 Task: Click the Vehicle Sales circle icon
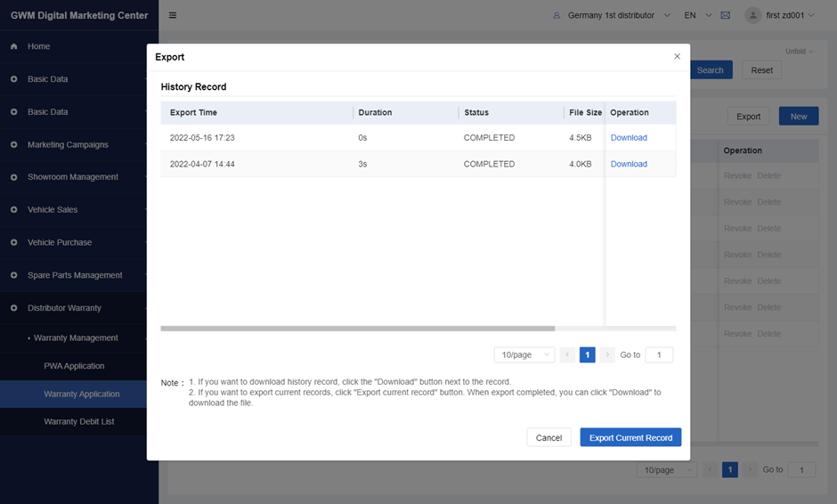(14, 210)
